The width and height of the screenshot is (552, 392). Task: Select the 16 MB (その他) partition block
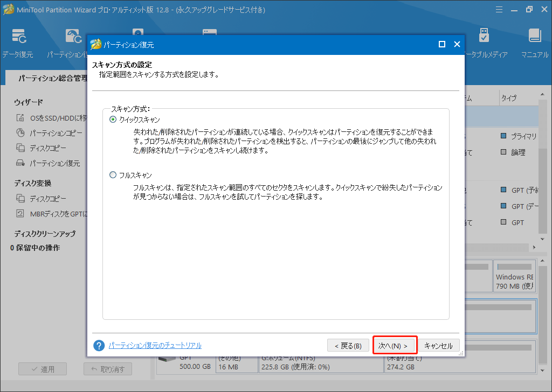(x=237, y=364)
